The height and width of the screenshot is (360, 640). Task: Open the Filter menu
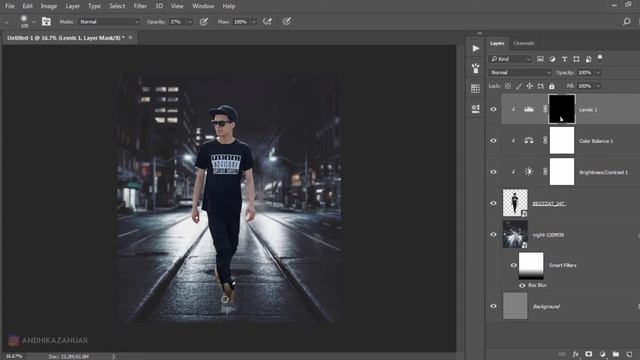(140, 6)
